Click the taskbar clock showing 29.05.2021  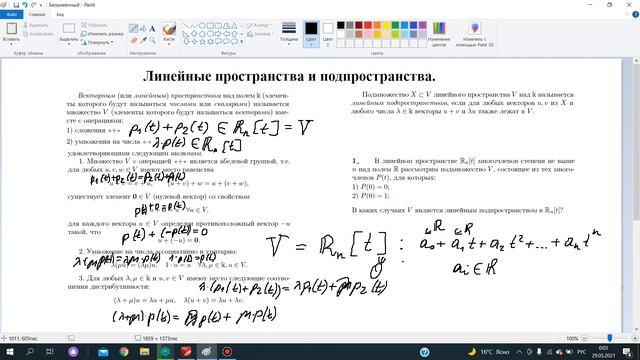602,351
